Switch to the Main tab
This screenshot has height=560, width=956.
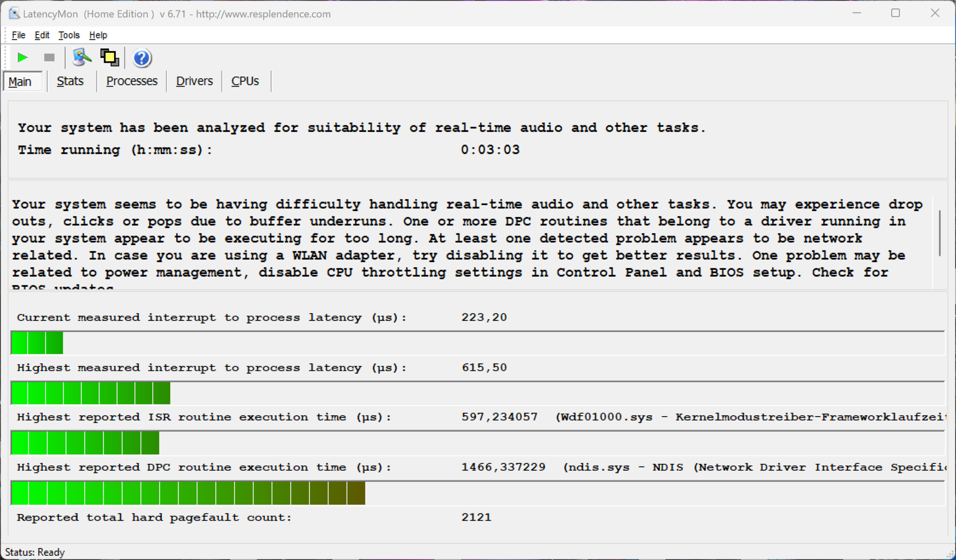coord(20,82)
